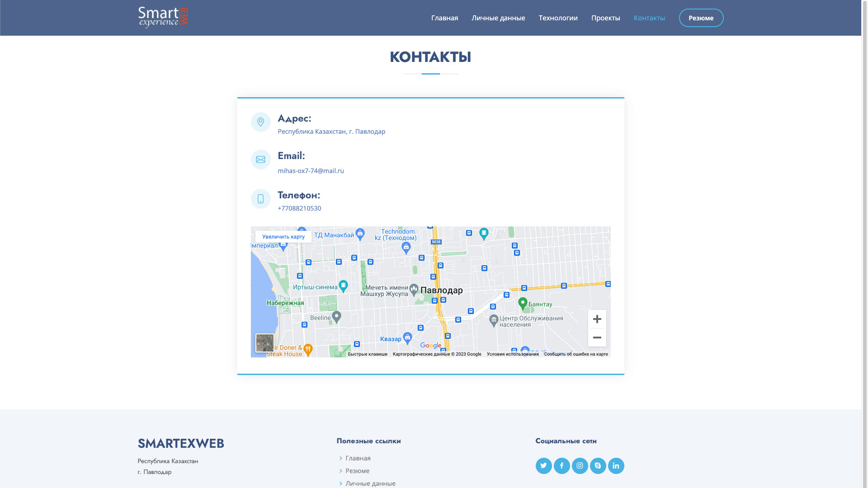Click Условия использования on map
Screen dimensions: 868x488
(512, 354)
